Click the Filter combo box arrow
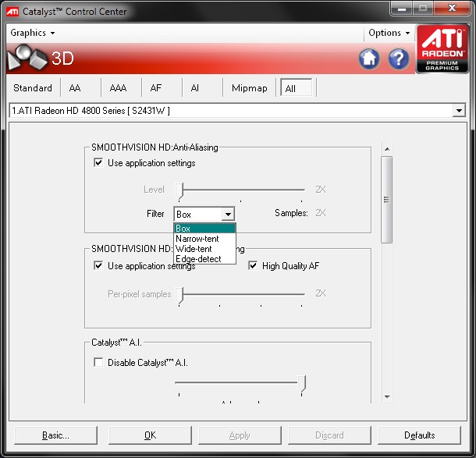The height and width of the screenshot is (458, 476). pos(228,215)
